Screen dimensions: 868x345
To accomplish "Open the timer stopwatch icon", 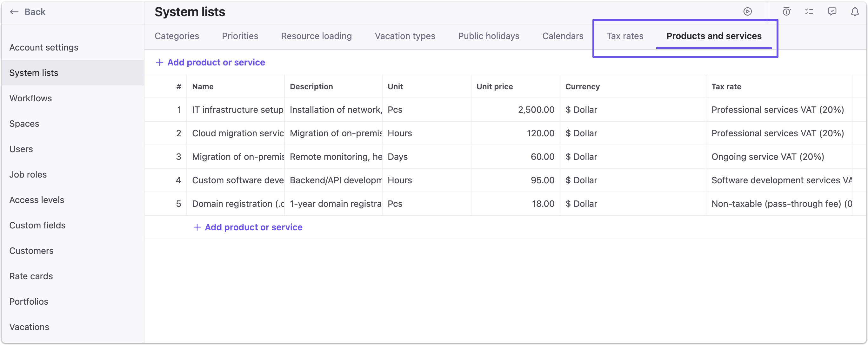I will (x=786, y=11).
